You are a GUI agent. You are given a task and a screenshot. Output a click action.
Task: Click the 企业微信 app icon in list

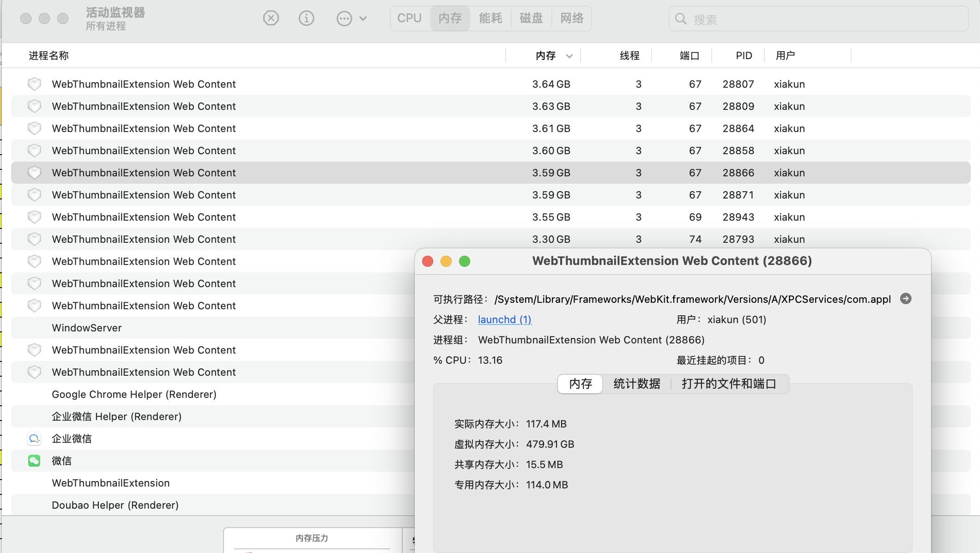pyautogui.click(x=34, y=439)
